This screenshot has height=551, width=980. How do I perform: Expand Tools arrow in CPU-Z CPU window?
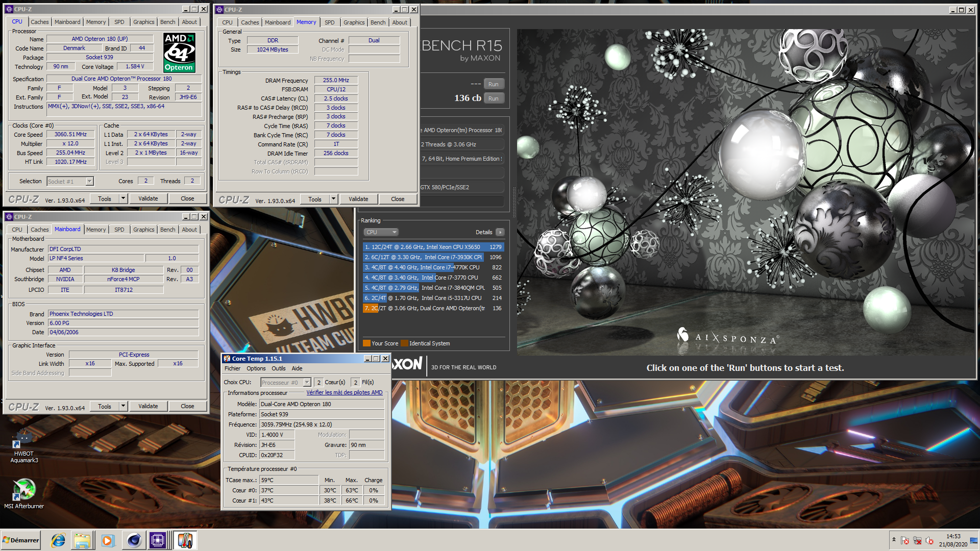point(123,198)
